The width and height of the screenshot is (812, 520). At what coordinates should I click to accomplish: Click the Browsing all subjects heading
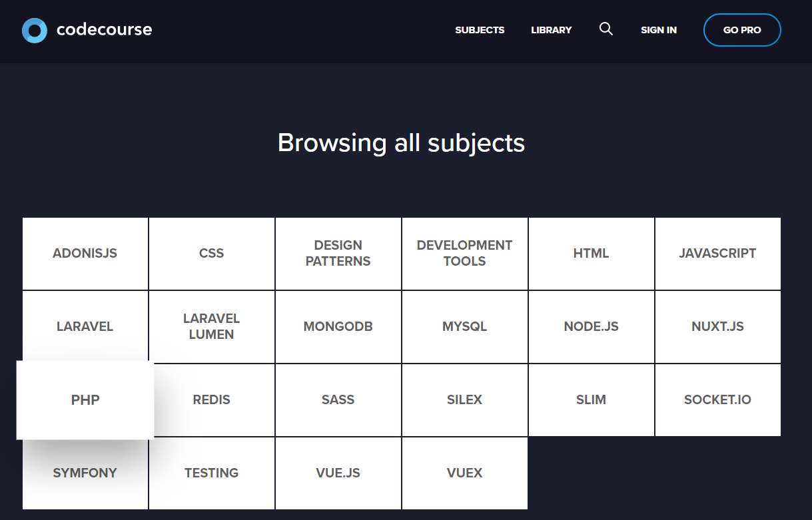pyautogui.click(x=402, y=143)
